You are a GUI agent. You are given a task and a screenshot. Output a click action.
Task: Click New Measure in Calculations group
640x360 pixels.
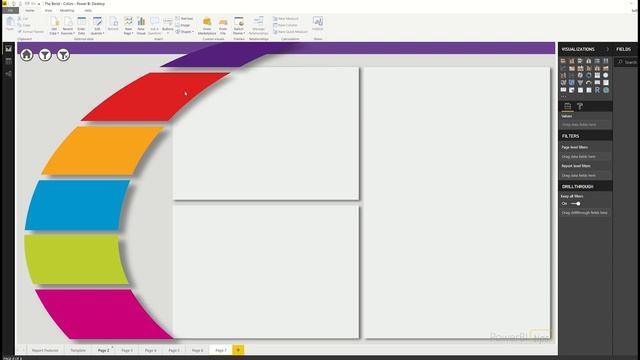[286, 18]
